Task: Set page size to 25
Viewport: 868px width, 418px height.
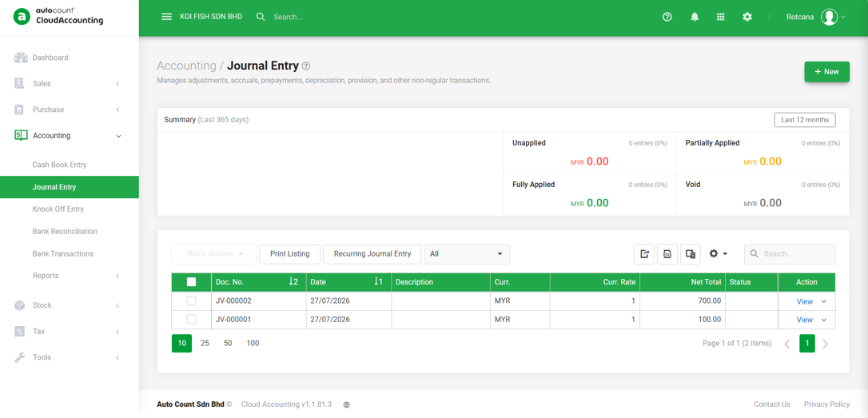Action: coord(205,343)
